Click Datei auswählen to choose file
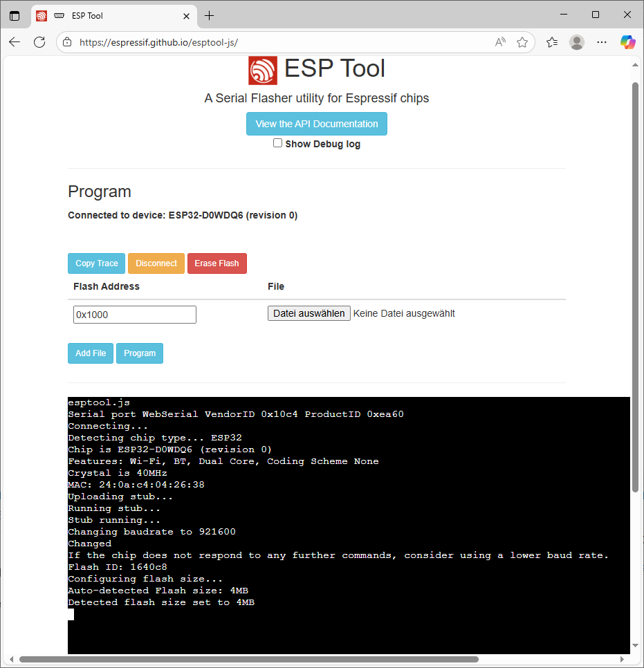This screenshot has height=668, width=644. pyautogui.click(x=309, y=313)
